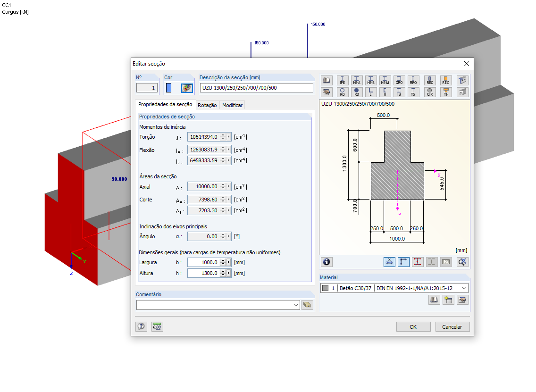Create a new material
The image size is (536, 392).
(x=448, y=300)
